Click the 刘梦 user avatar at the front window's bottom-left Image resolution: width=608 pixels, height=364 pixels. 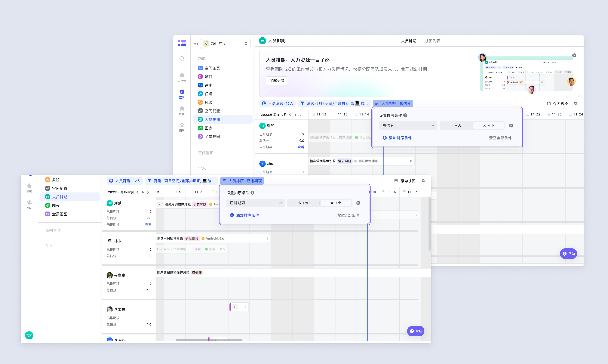coord(29,335)
